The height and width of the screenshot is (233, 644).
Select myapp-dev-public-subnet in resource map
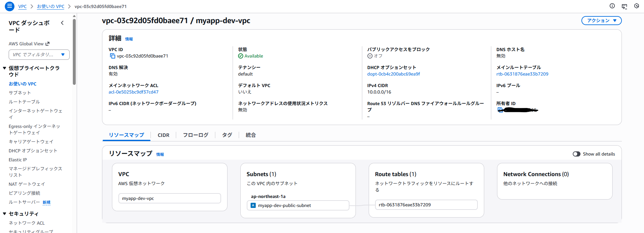coord(298,205)
